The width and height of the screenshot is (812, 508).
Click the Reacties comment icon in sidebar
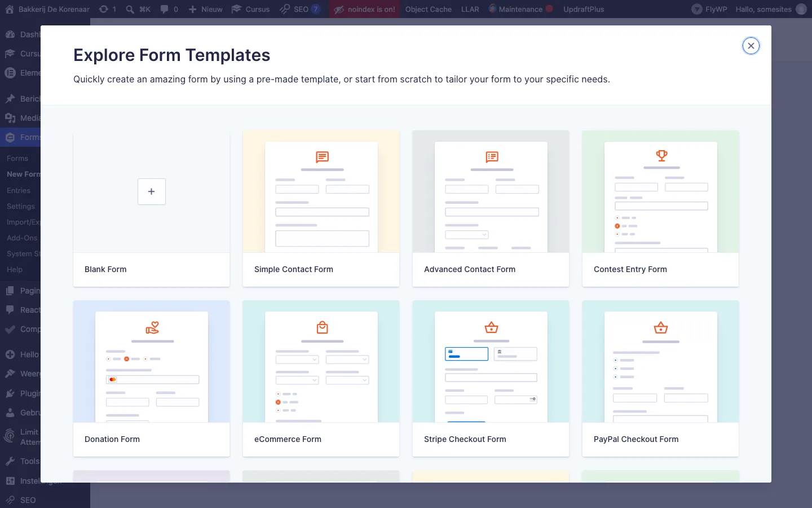tap(10, 310)
